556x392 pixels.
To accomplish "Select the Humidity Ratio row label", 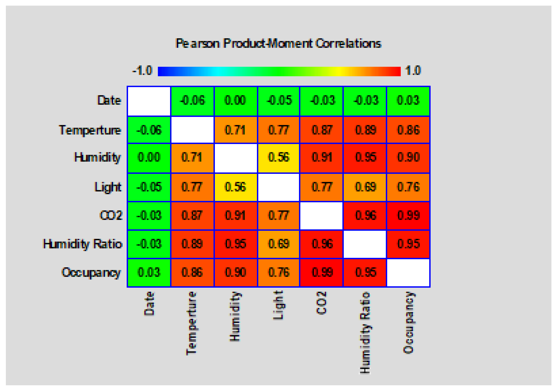I will pyautogui.click(x=82, y=244).
